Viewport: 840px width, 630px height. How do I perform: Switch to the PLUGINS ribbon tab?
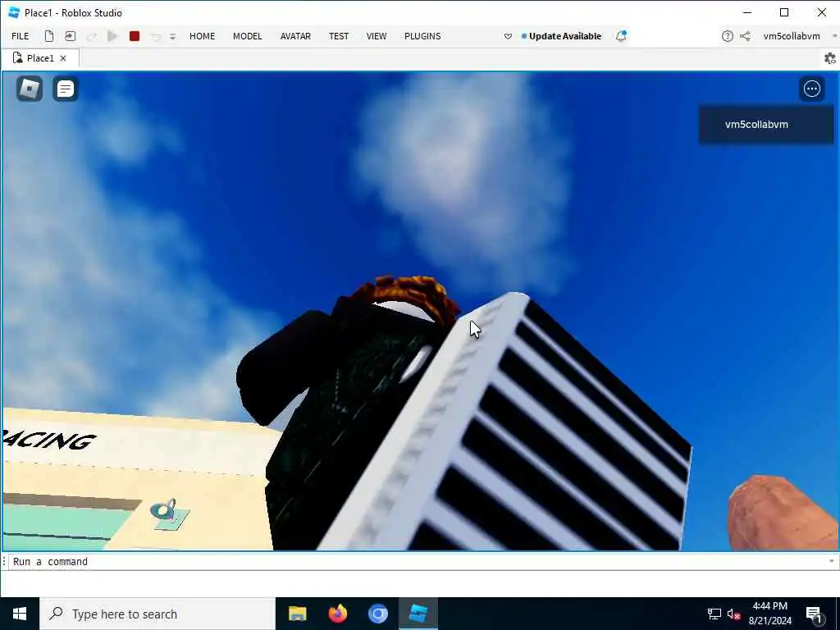422,36
